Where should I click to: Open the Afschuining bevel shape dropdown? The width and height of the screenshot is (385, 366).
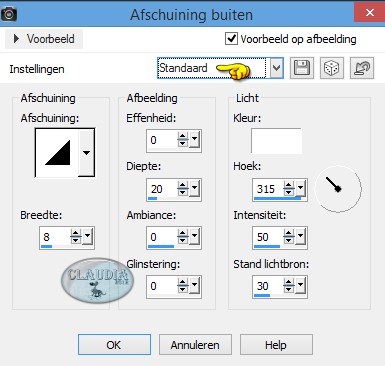click(86, 153)
